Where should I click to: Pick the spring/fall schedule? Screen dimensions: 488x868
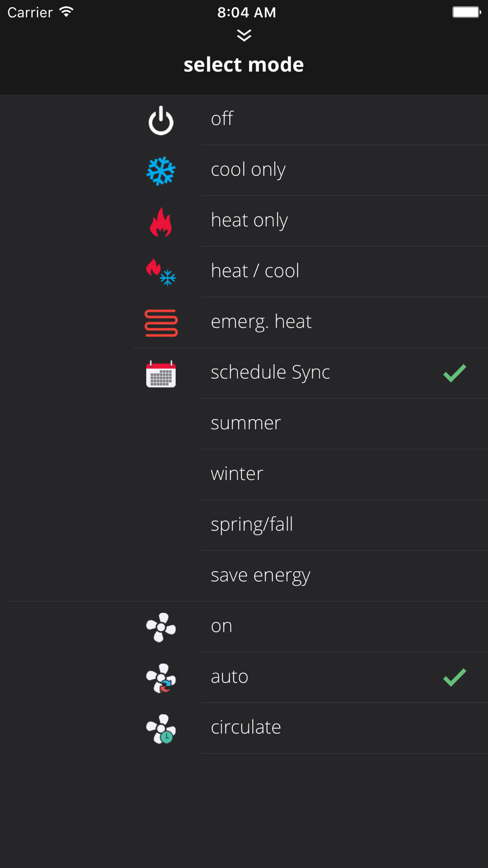tap(252, 524)
